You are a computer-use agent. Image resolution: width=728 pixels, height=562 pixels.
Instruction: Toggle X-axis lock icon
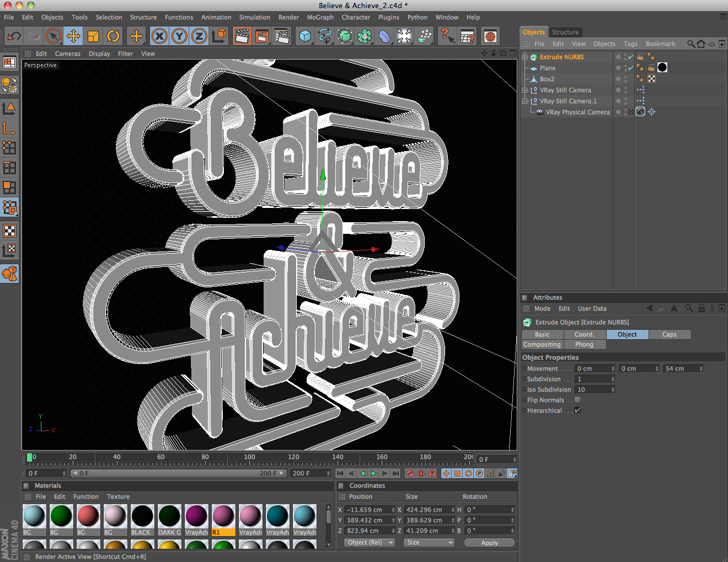tap(159, 36)
